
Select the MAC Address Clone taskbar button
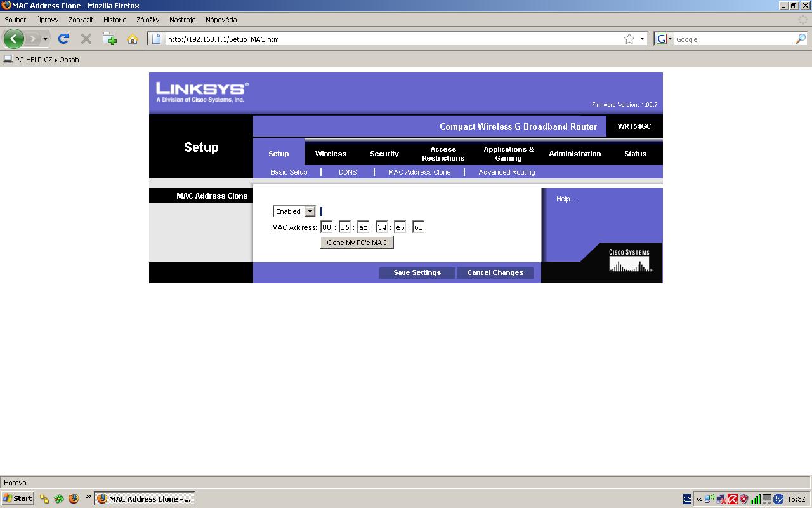pyautogui.click(x=145, y=499)
